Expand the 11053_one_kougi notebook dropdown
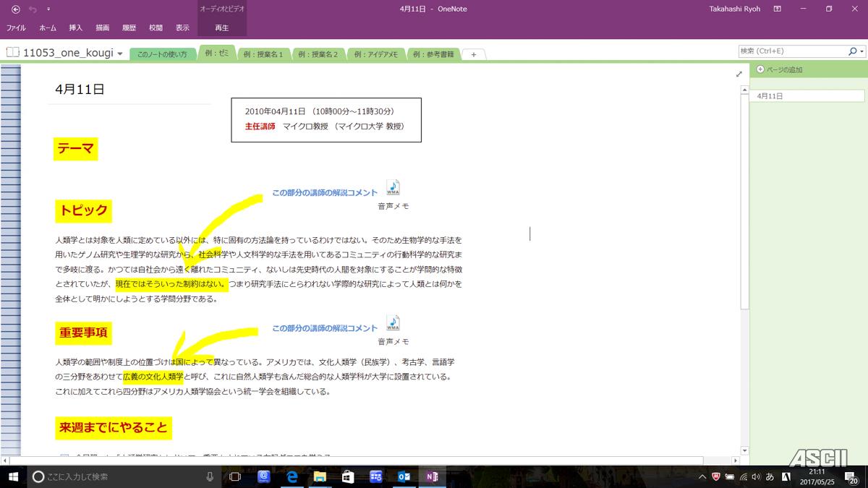868x488 pixels. click(x=120, y=54)
